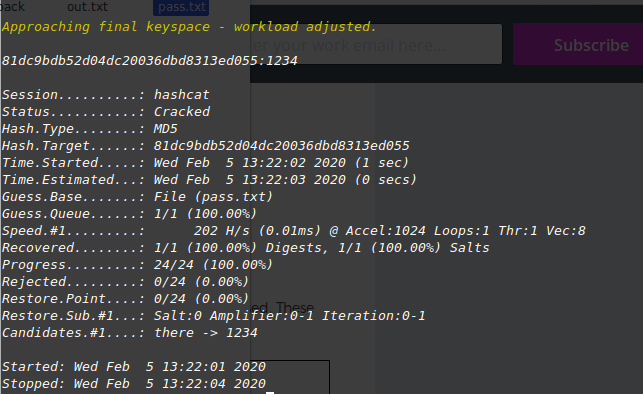Click the Progress 24/24 line

pos(137,265)
